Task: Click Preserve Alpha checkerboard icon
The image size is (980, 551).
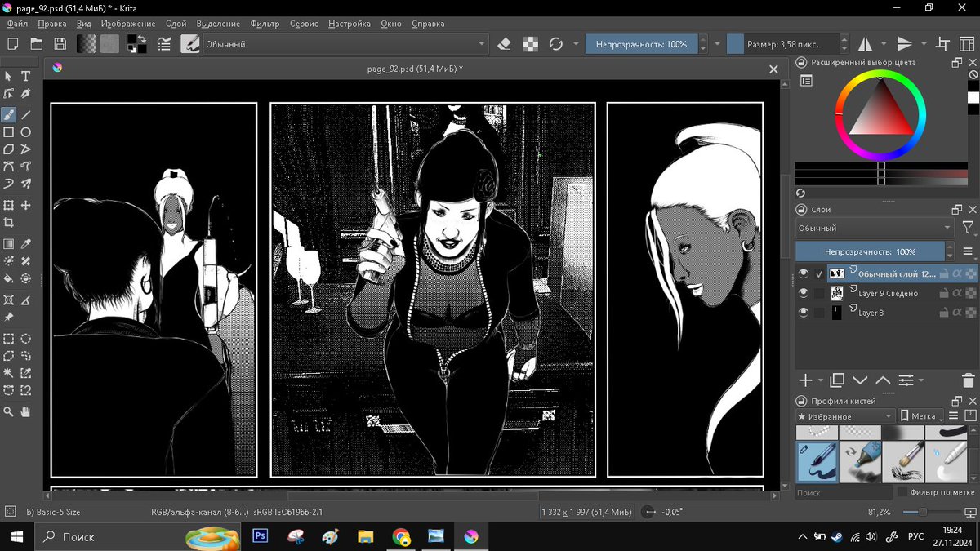Action: pos(530,44)
